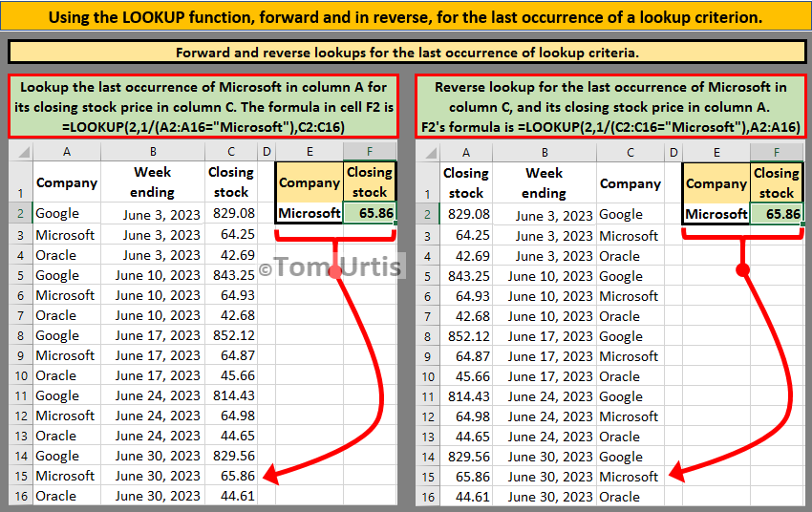Click Company header cell A1 in forward sheet
The width and height of the screenshot is (812, 512).
pos(67,182)
